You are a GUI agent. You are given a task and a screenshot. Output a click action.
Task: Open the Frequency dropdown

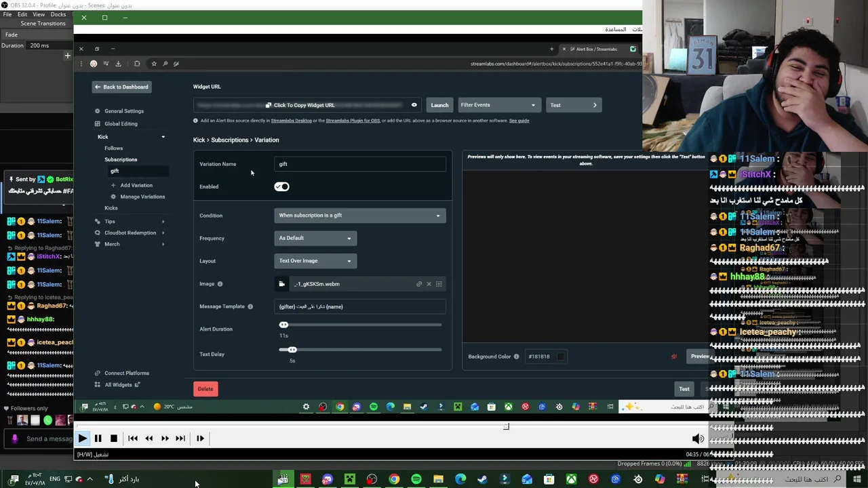315,238
